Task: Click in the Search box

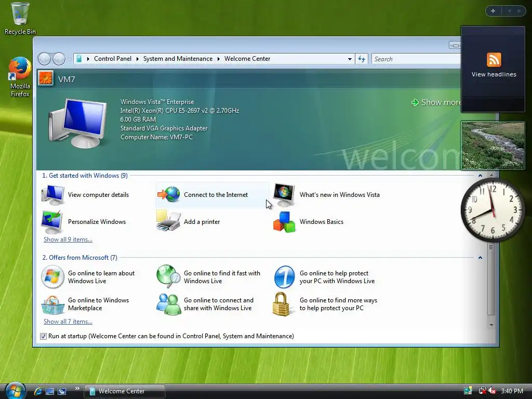Action: [x=416, y=59]
